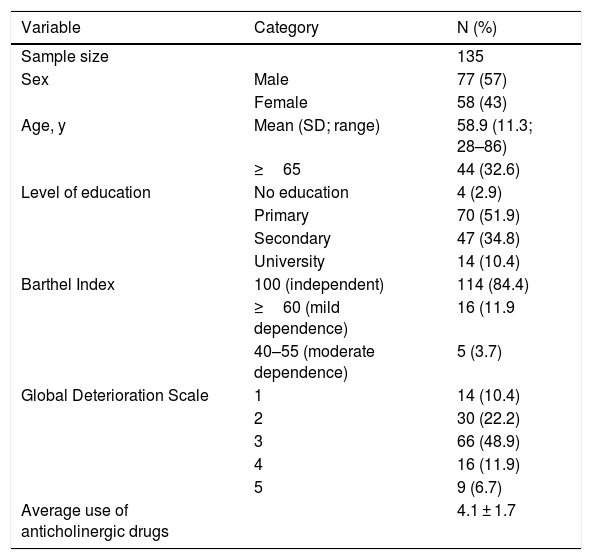Click the sample size value 135
Image resolution: width=592 pixels, height=560 pixels.
(470, 57)
